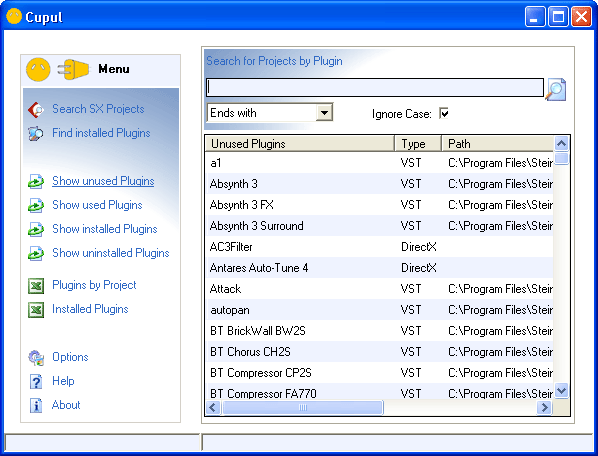
Task: Open Show uninstalled Plugins menu entry
Action: pos(111,253)
